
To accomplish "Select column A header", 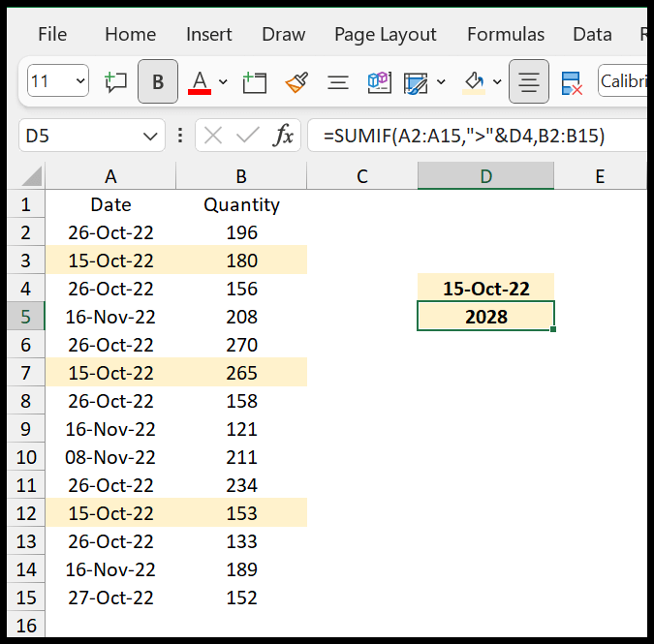I will pos(110,176).
